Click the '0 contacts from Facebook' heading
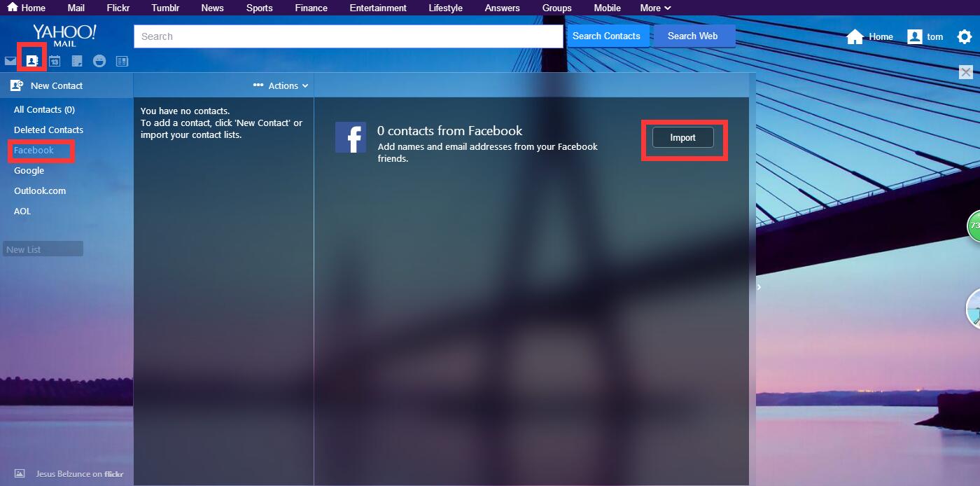 [450, 130]
